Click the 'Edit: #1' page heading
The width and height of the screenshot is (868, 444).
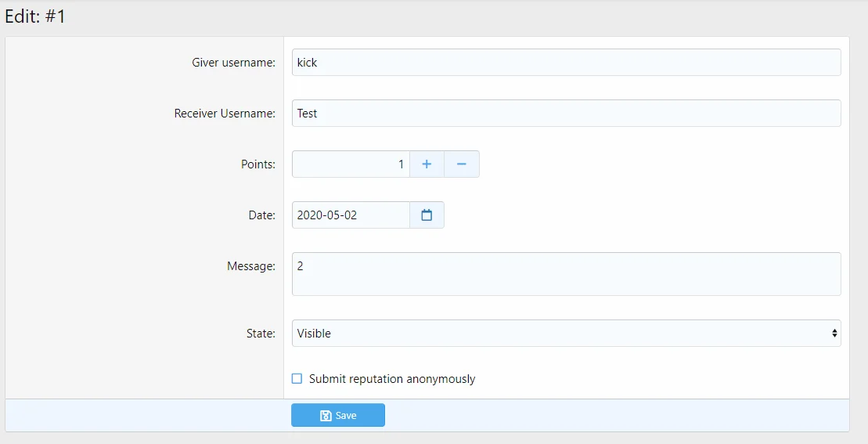pos(35,16)
